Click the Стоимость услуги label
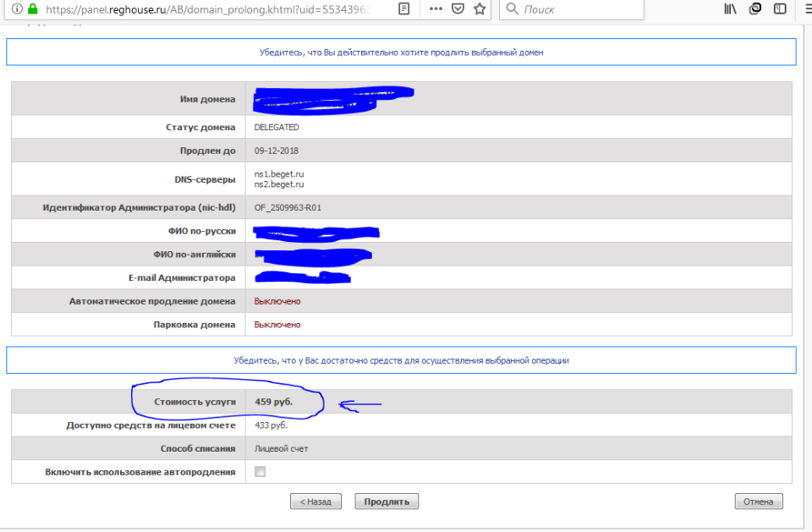 195,402
